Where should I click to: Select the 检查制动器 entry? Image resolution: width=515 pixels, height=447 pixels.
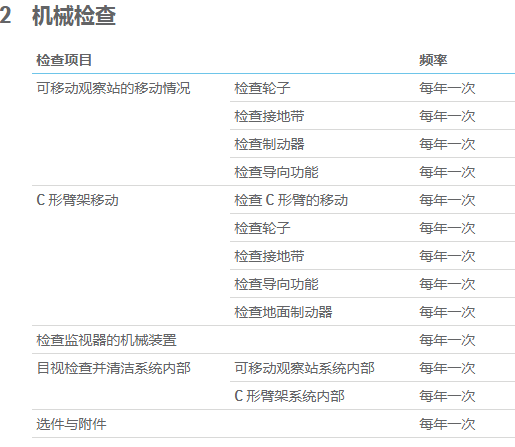point(269,144)
